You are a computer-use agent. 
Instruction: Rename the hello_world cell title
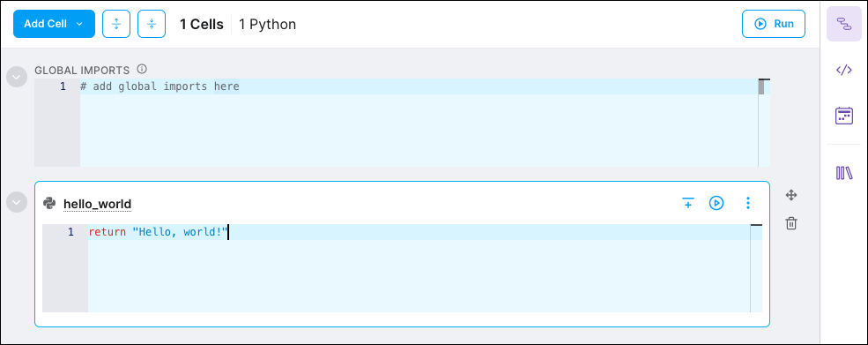point(98,204)
